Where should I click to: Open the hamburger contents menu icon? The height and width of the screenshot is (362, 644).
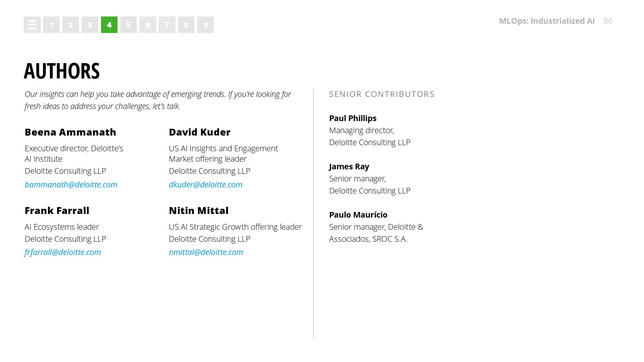click(32, 25)
